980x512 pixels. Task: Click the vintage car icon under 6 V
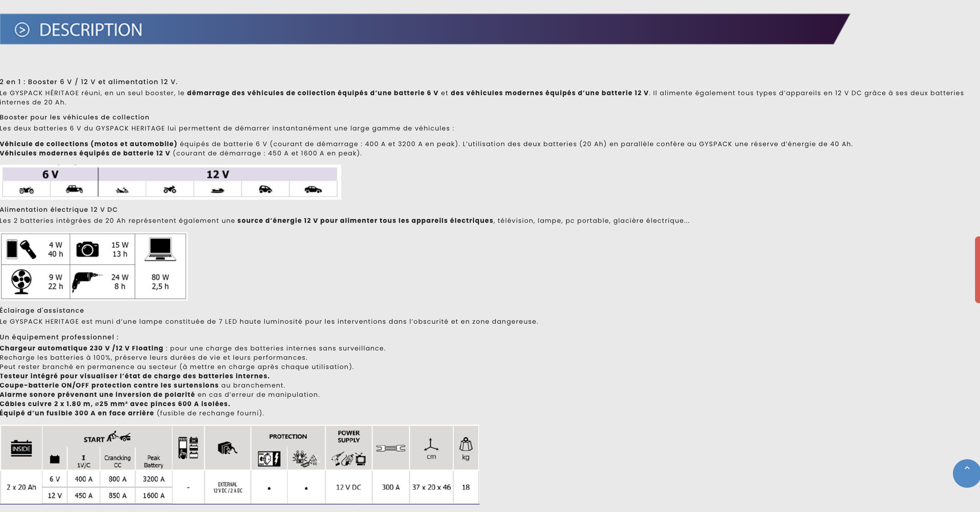[74, 189]
